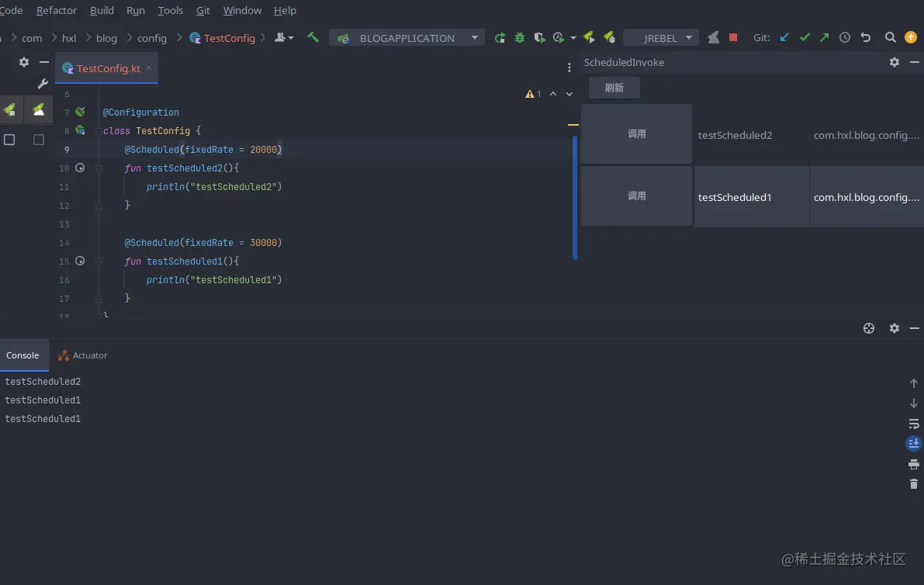Open the Run menu

coord(136,11)
